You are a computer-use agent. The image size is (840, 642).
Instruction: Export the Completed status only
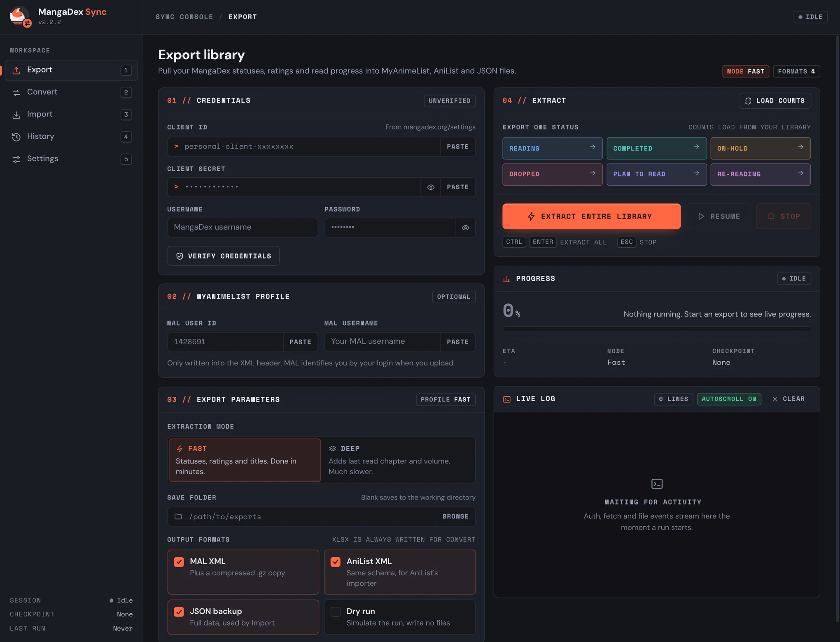pos(656,149)
